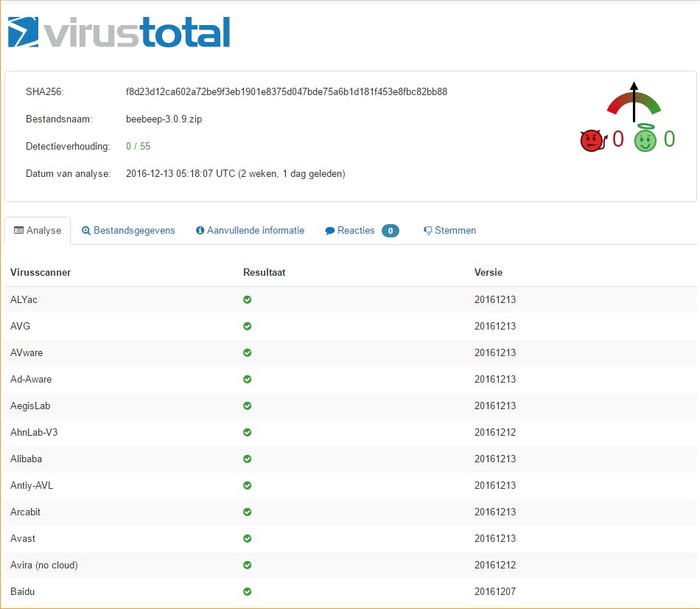Image resolution: width=700 pixels, height=609 pixels.
Task: Click the green check icon for Ad-Aware
Action: [248, 380]
